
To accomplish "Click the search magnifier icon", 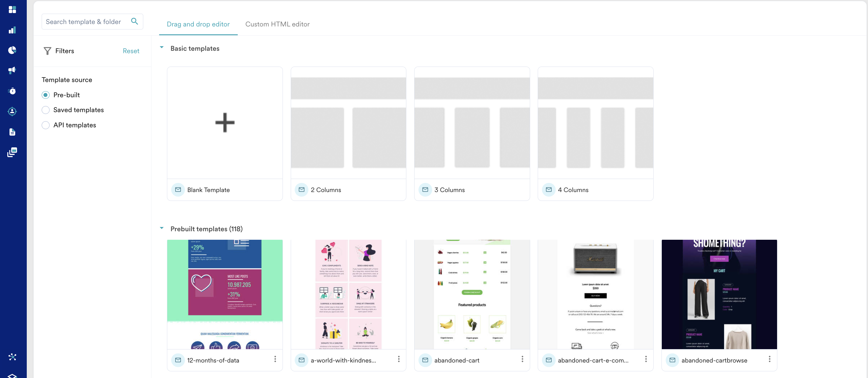I will pyautogui.click(x=134, y=22).
